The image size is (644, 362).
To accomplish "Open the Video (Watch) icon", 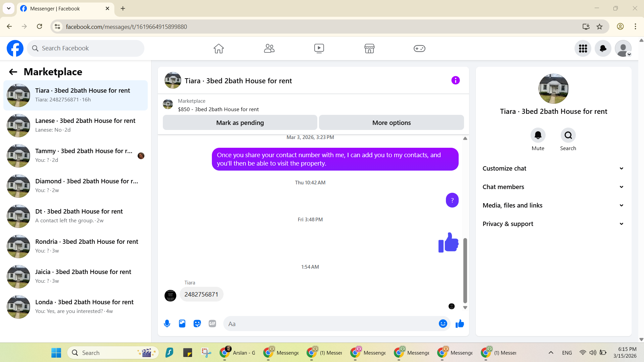I will [319, 48].
